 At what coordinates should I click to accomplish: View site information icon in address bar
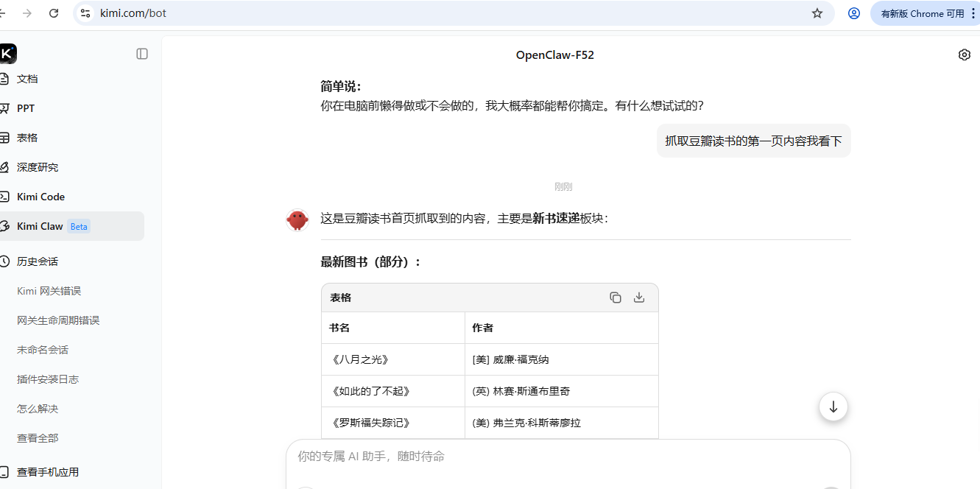point(85,13)
